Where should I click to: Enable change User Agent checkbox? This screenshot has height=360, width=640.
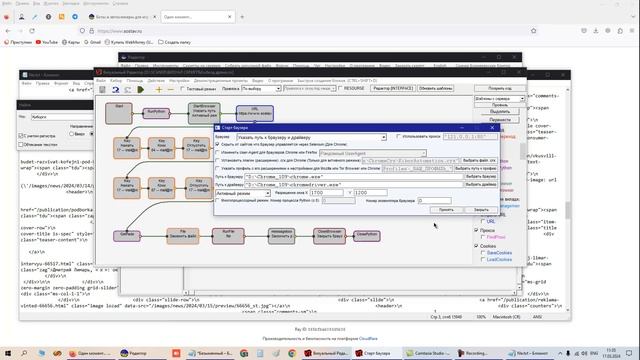coord(217,153)
